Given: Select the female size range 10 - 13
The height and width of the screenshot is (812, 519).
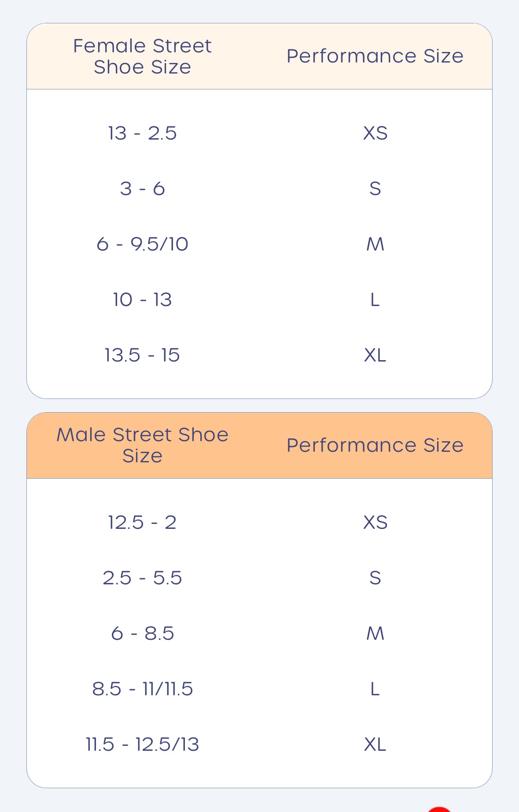Looking at the screenshot, I should click(x=142, y=299).
